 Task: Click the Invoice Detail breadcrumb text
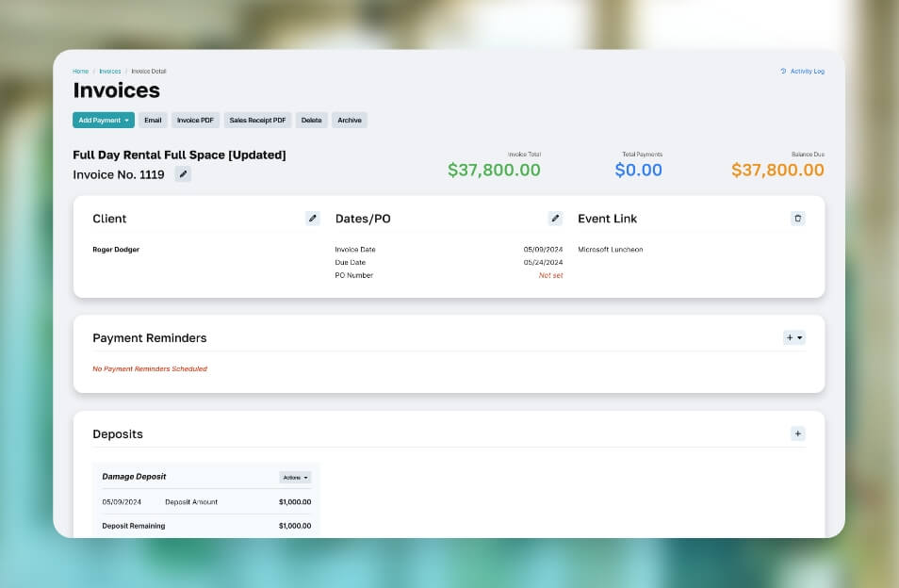(149, 71)
